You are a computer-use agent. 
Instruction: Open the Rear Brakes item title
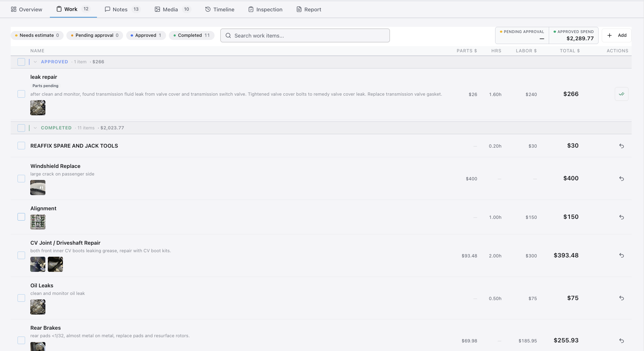coord(45,328)
